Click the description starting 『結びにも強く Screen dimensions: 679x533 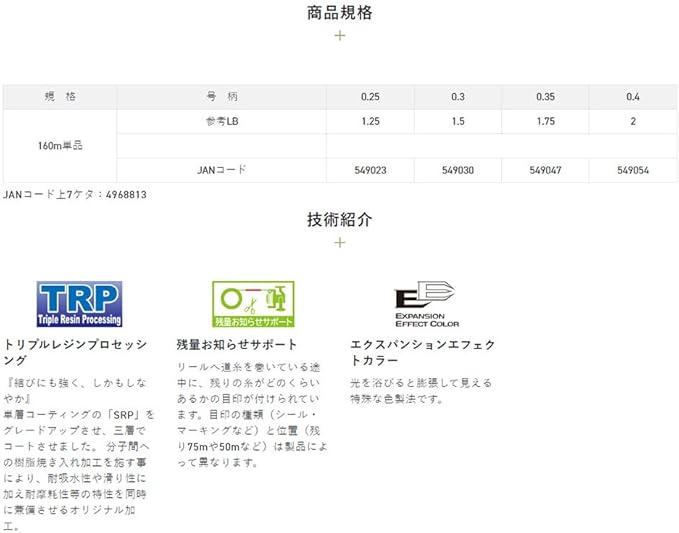(x=79, y=454)
